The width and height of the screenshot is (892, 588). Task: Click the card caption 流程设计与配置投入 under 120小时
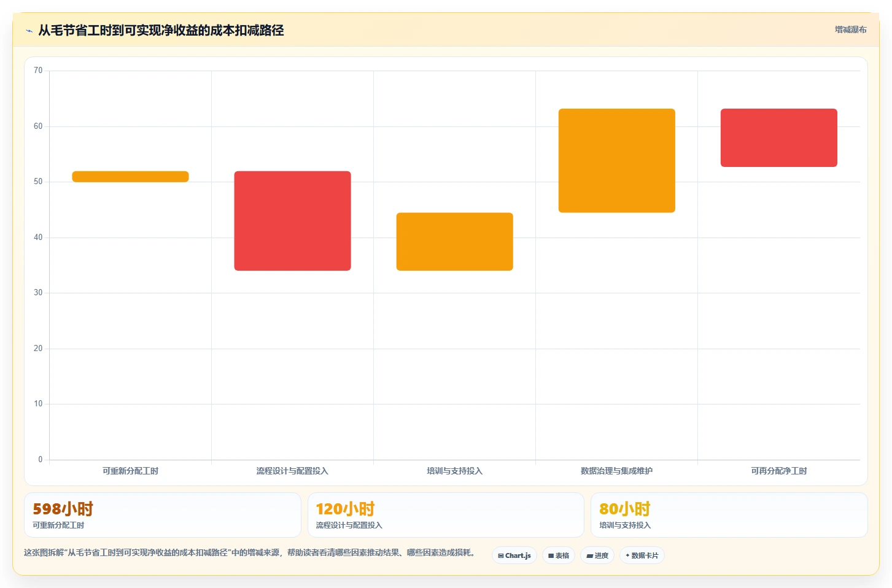click(x=349, y=525)
